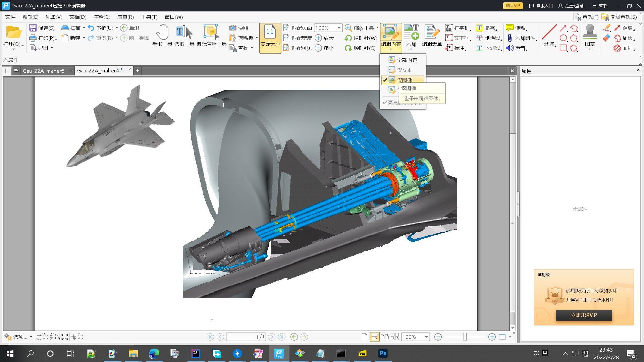Switch to the Gau-22A_maher4 tab

(100, 70)
